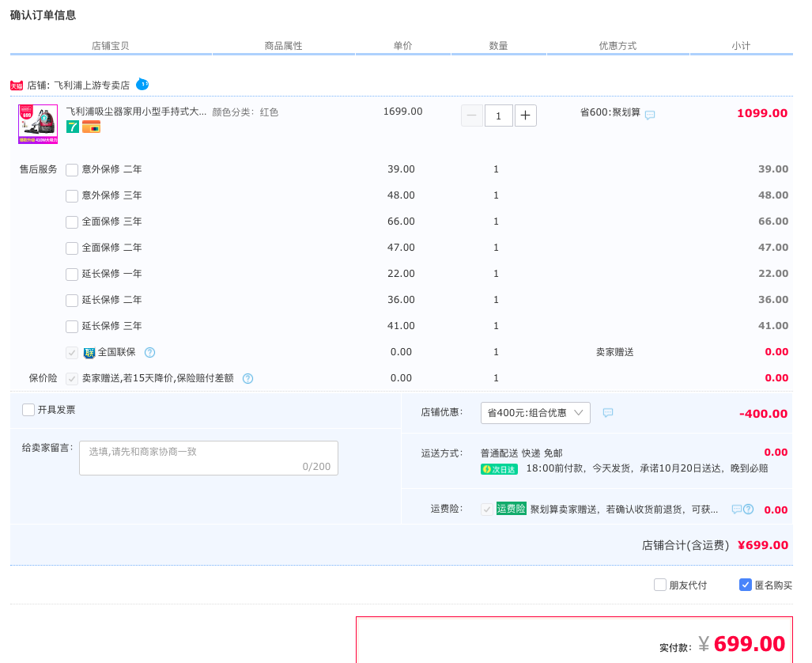
Task: Check 意外保修 三年 warranty option
Action: [72, 196]
